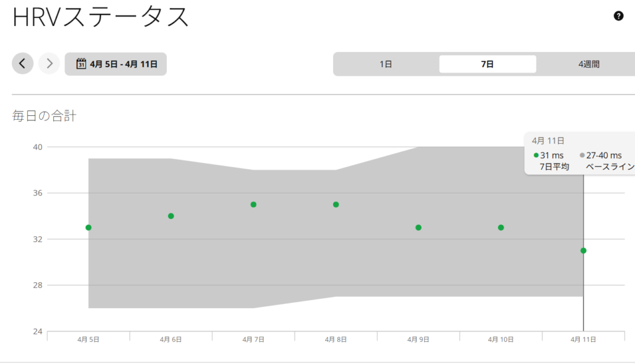The image size is (635, 364).
Task: Click the green 7日平均 dot in the tooltip
Action: click(x=536, y=156)
